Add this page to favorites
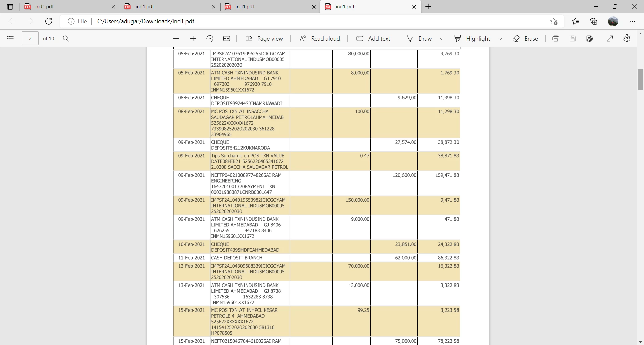The image size is (644, 345). [554, 21]
